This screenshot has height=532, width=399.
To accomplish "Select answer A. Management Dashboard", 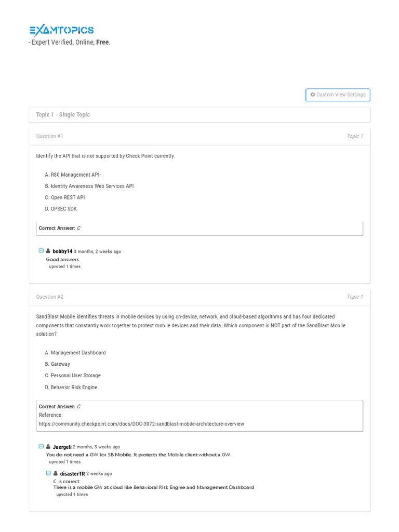I will tap(75, 353).
